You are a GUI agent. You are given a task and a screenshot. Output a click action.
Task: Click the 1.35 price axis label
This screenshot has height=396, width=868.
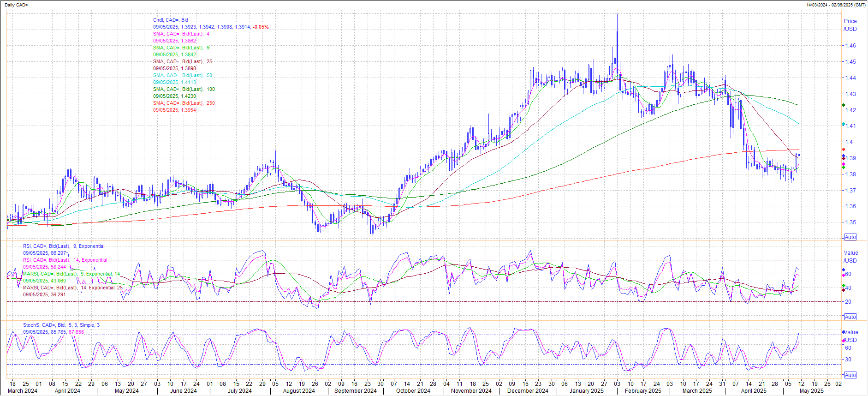click(x=850, y=222)
